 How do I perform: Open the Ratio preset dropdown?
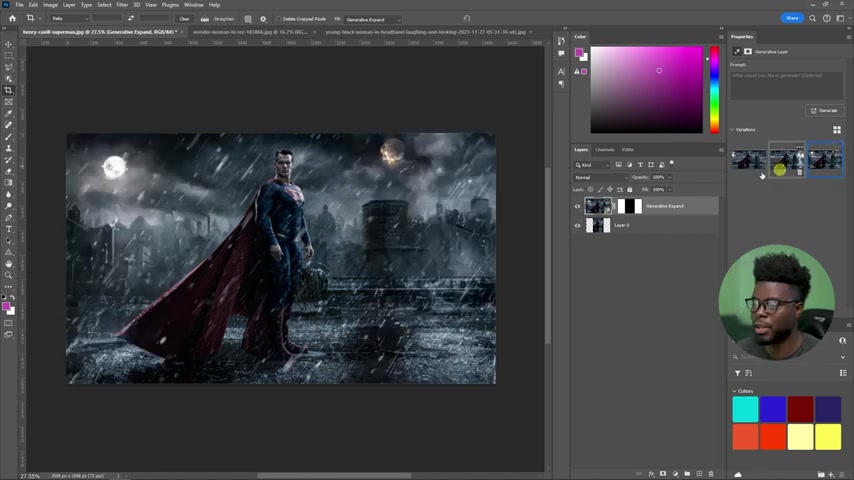(69, 19)
